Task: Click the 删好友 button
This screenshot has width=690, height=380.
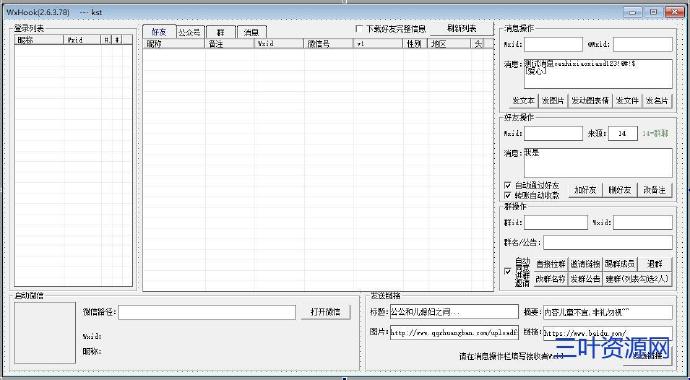Action: [x=620, y=190]
